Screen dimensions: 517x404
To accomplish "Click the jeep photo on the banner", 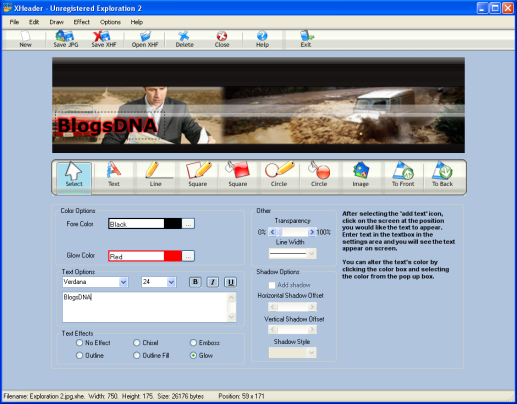I will point(343,115).
